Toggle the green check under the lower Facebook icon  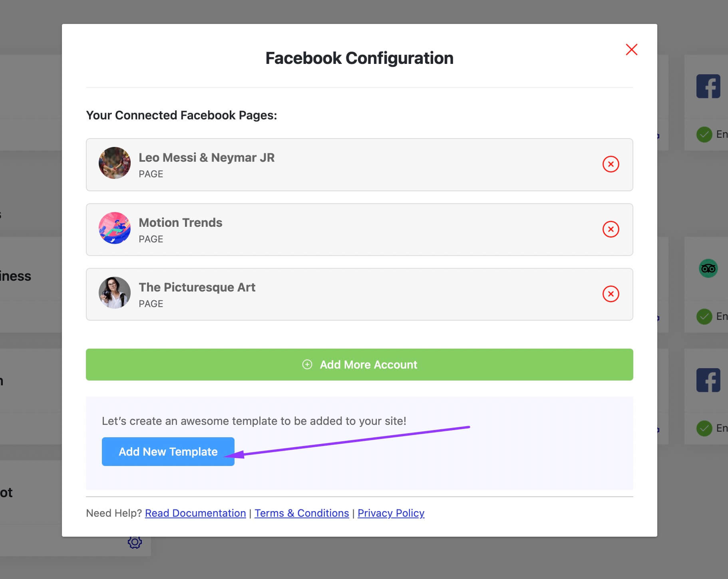pos(704,428)
